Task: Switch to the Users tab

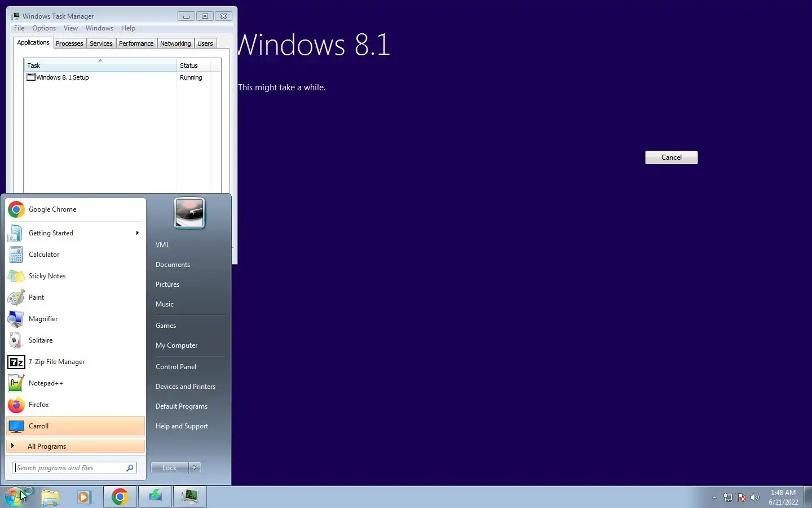Action: pos(205,43)
